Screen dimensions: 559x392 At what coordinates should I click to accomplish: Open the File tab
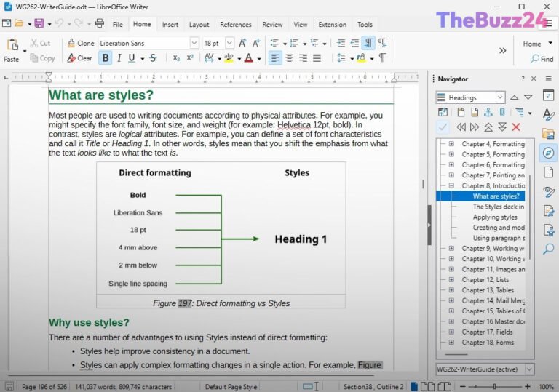118,24
